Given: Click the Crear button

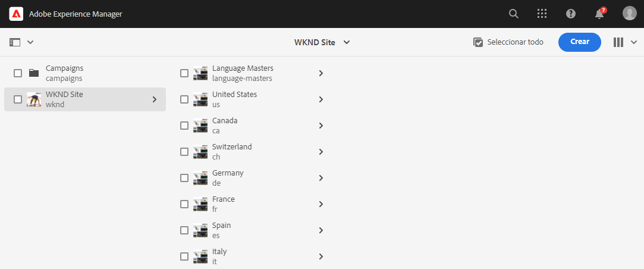Looking at the screenshot, I should click(x=580, y=42).
